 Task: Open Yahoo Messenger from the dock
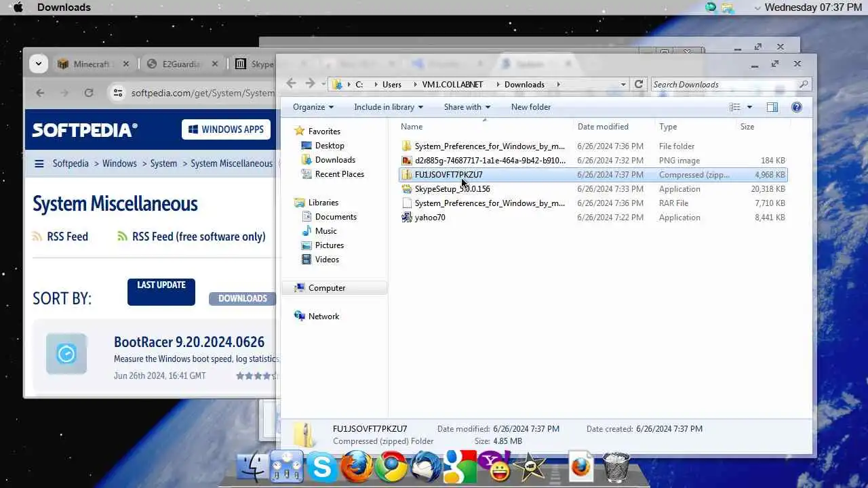tap(495, 467)
